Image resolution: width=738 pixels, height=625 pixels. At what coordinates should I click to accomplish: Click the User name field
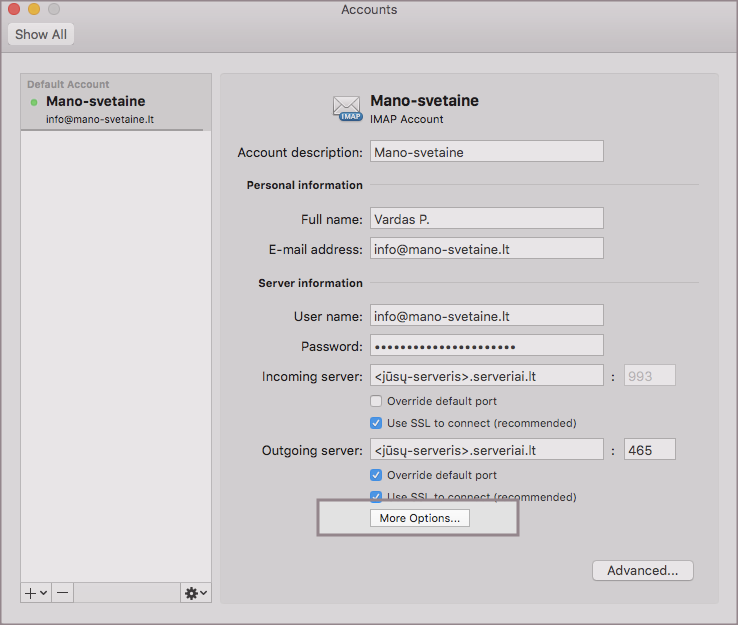tap(486, 316)
